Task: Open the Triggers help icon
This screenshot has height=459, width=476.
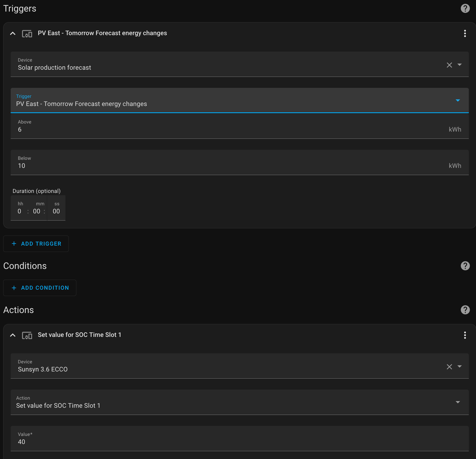Action: tap(465, 8)
